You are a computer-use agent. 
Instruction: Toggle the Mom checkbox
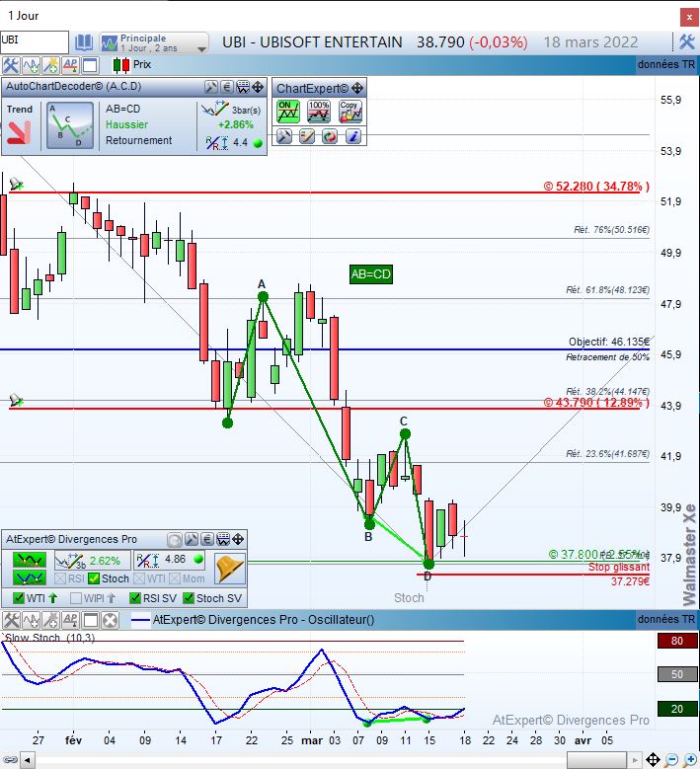pos(175,578)
